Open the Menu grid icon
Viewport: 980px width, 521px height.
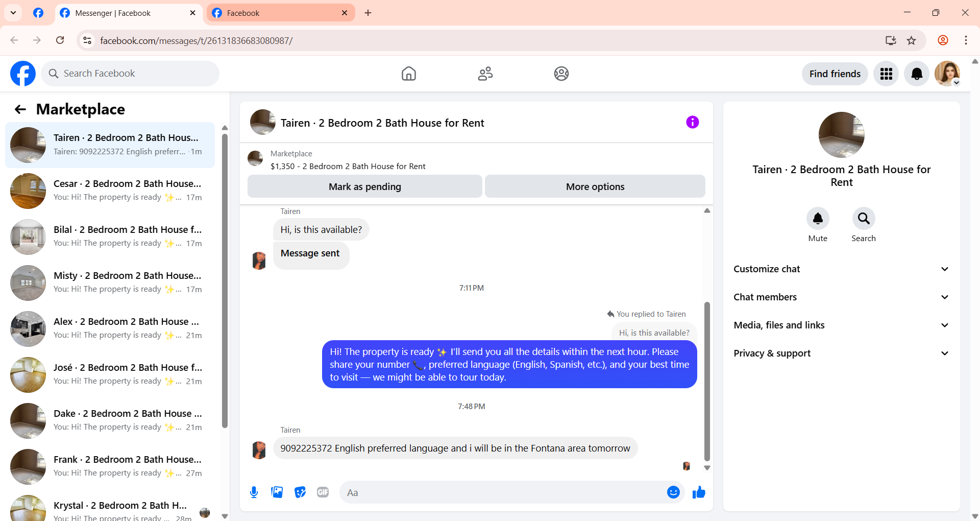coord(886,74)
